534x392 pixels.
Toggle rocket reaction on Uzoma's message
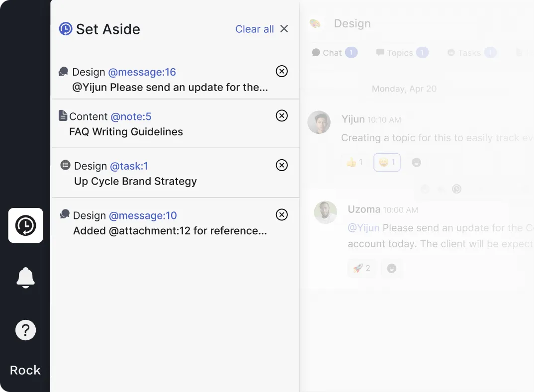click(361, 269)
